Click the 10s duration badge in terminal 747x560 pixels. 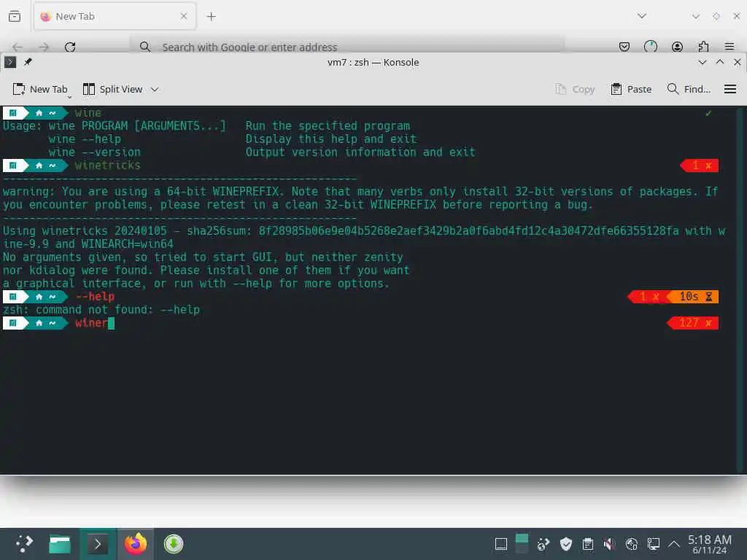click(692, 296)
